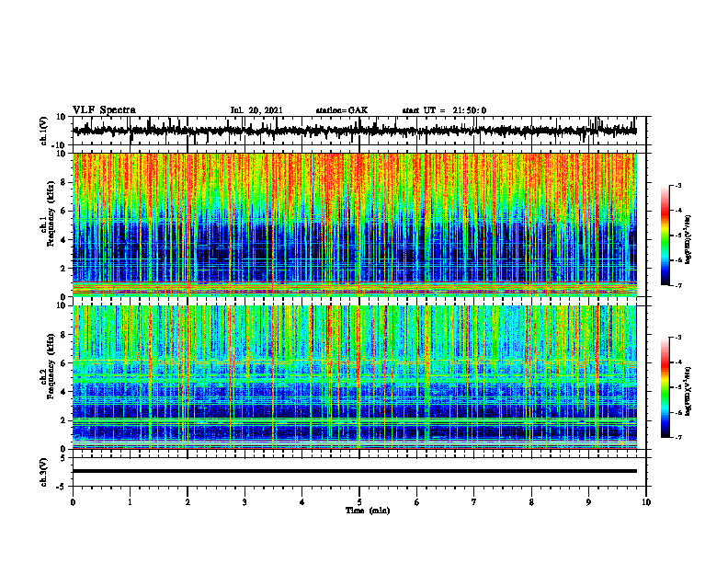
Task: Click time axis tick label 3
Action: point(245,502)
